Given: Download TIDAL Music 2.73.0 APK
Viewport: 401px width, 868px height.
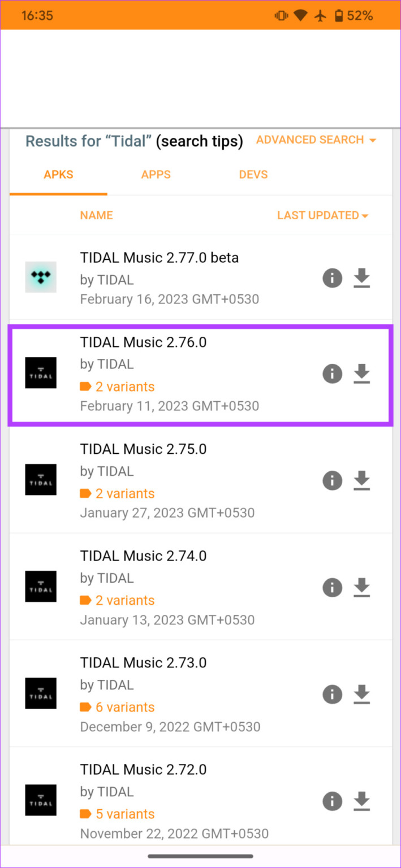Looking at the screenshot, I should (361, 694).
